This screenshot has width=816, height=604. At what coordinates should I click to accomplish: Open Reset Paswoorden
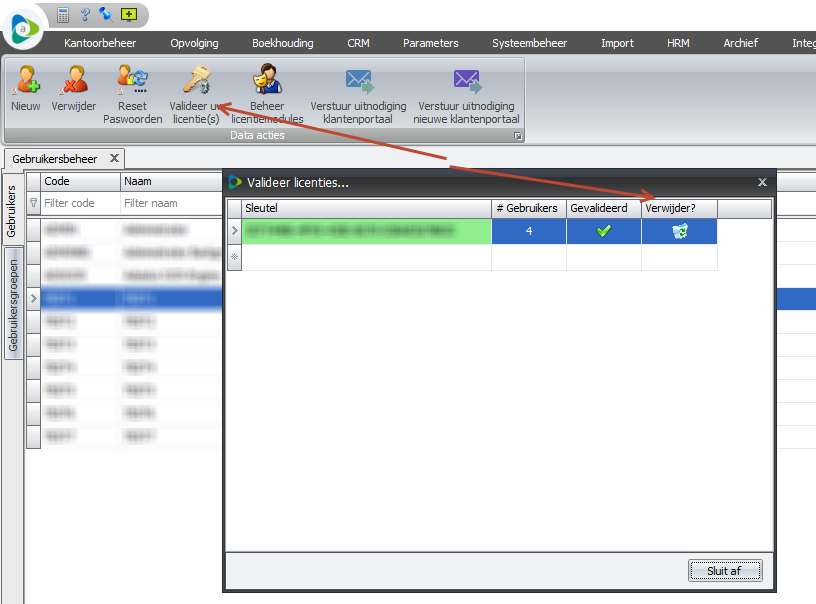coord(132,80)
